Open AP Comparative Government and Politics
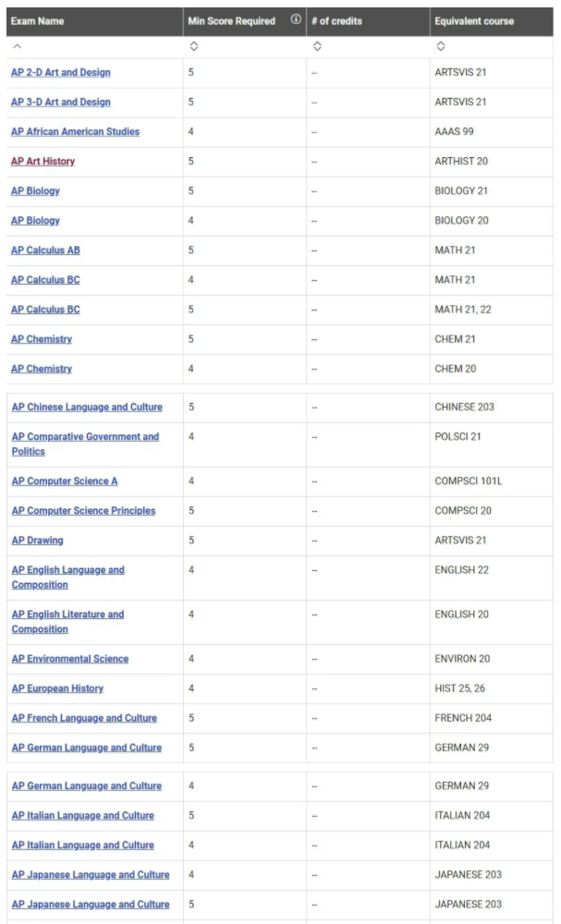This screenshot has width=561, height=924. point(85,444)
